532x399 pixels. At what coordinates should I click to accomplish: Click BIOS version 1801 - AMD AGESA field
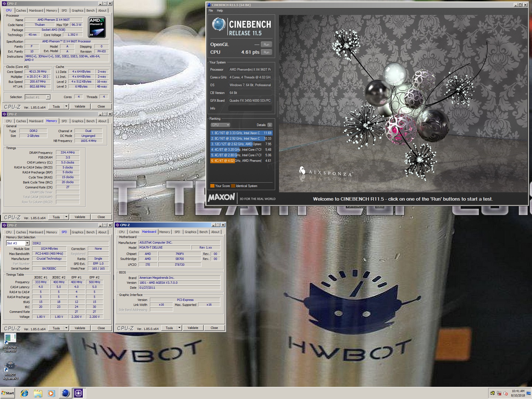[179, 283]
